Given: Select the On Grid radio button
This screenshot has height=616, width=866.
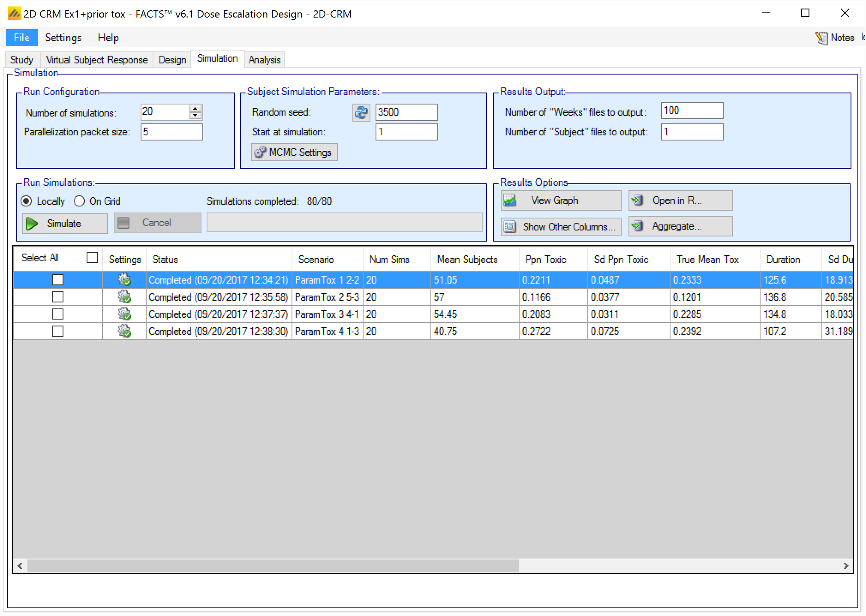Looking at the screenshot, I should (79, 201).
